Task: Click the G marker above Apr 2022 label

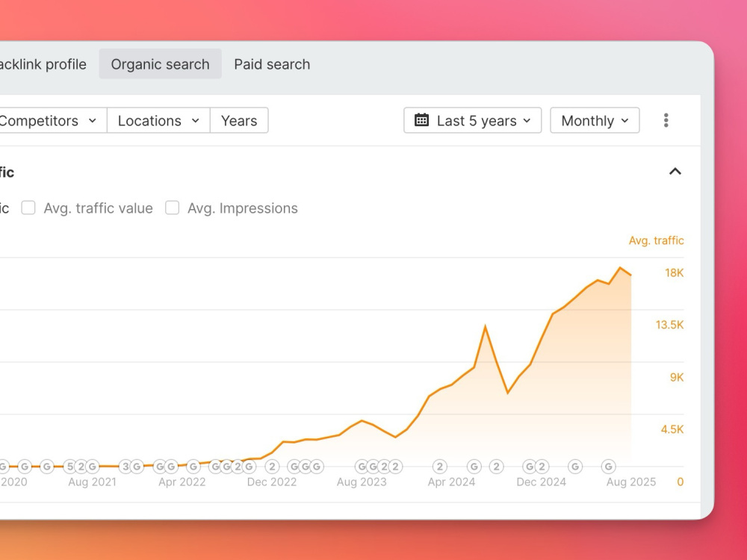Action: [x=193, y=466]
